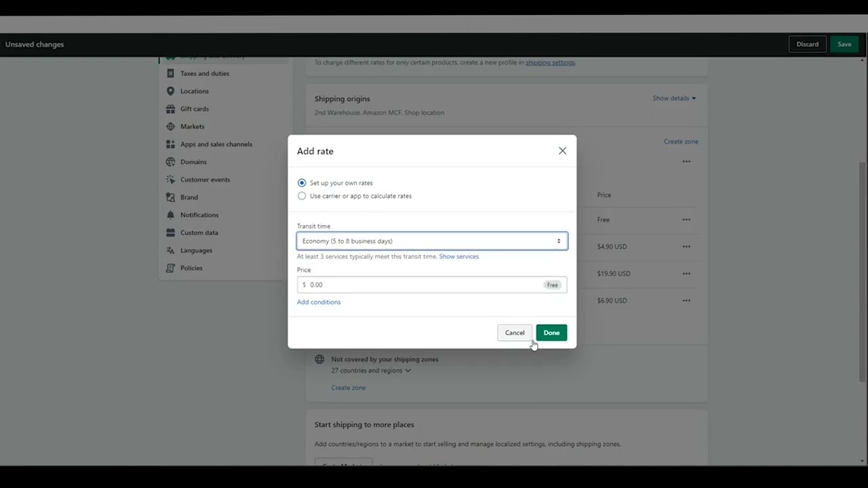Open three-dot menu for $4.90 USD rate
The image size is (868, 488).
[686, 247]
